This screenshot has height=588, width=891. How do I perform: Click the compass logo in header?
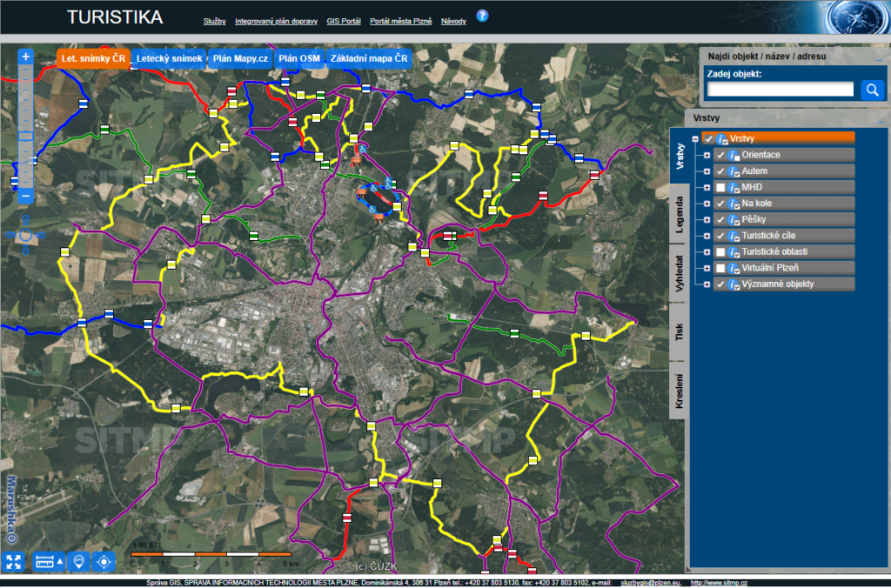point(857,17)
